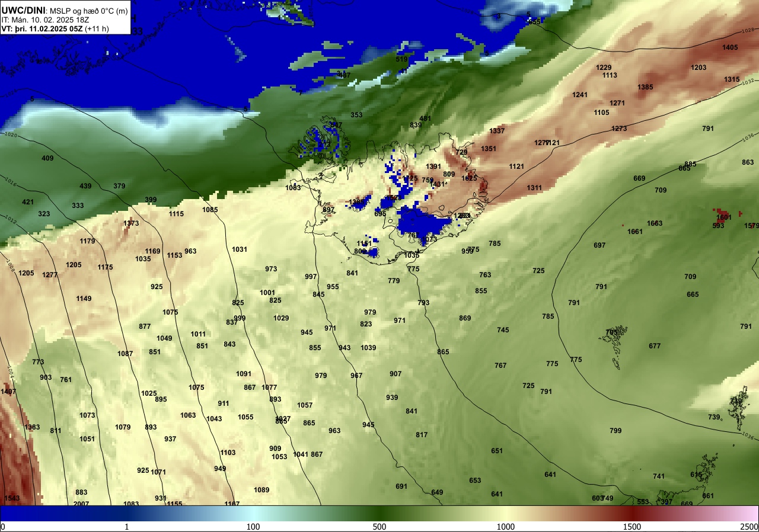Viewport: 759px width, 532px height.
Task: Select the map value 1337
Action: [x=497, y=131]
